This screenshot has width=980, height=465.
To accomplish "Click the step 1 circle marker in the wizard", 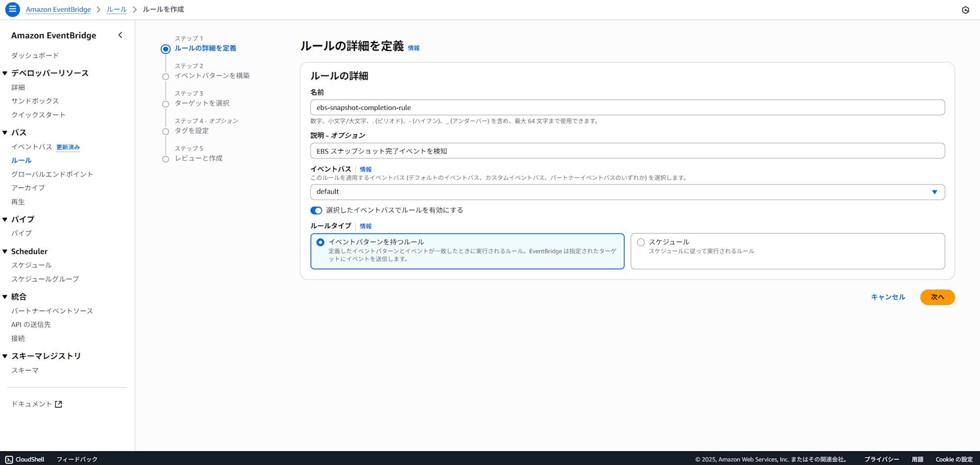I will point(166,49).
